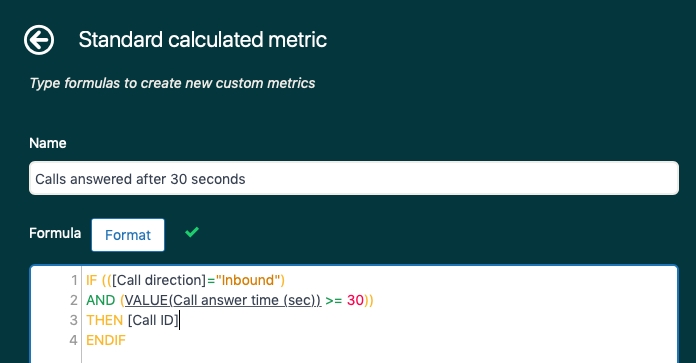Click the Name label above input
Screen dimensions: 696x363
point(48,143)
